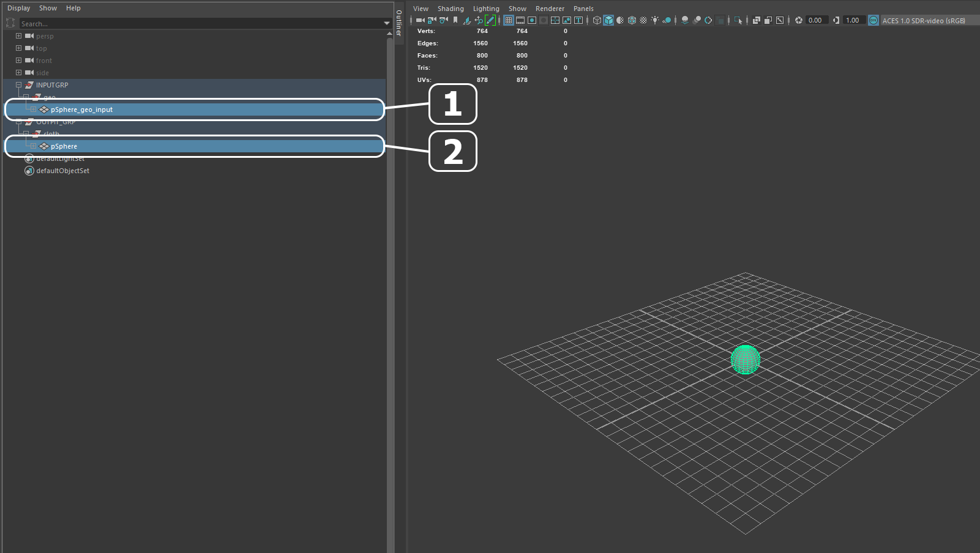Toggle the Safe Action icon

point(567,20)
